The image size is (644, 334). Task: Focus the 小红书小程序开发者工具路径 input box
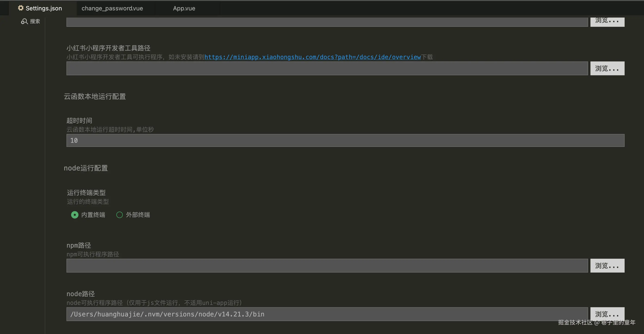(x=327, y=68)
